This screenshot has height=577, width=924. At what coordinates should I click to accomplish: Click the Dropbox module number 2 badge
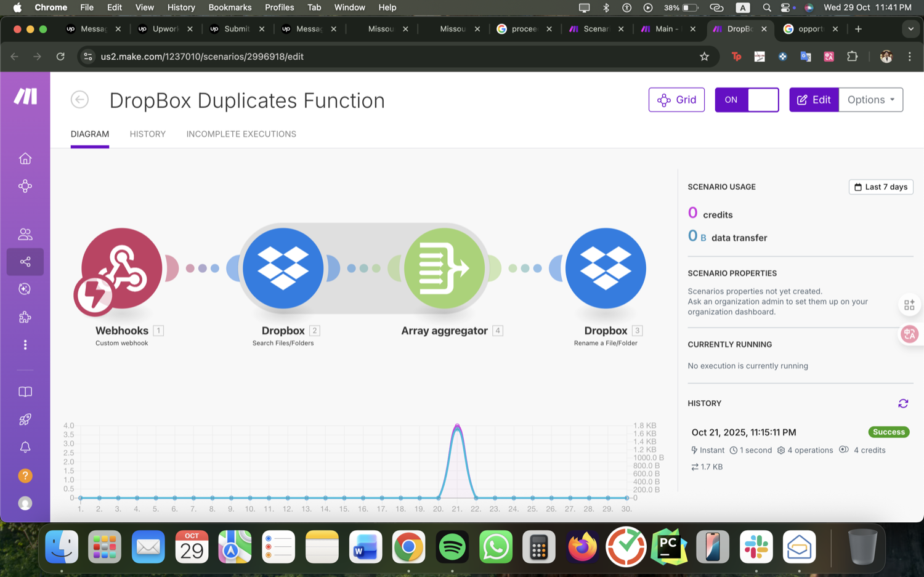[315, 331]
